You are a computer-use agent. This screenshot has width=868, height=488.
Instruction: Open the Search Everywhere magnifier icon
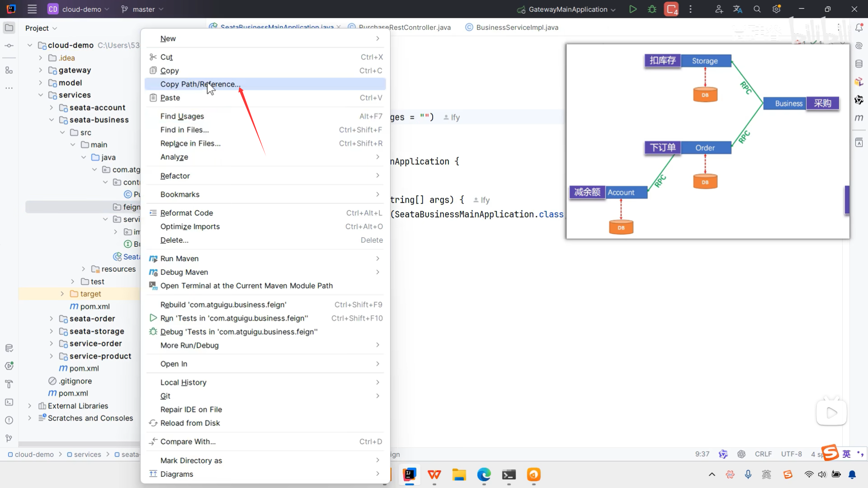[757, 9]
